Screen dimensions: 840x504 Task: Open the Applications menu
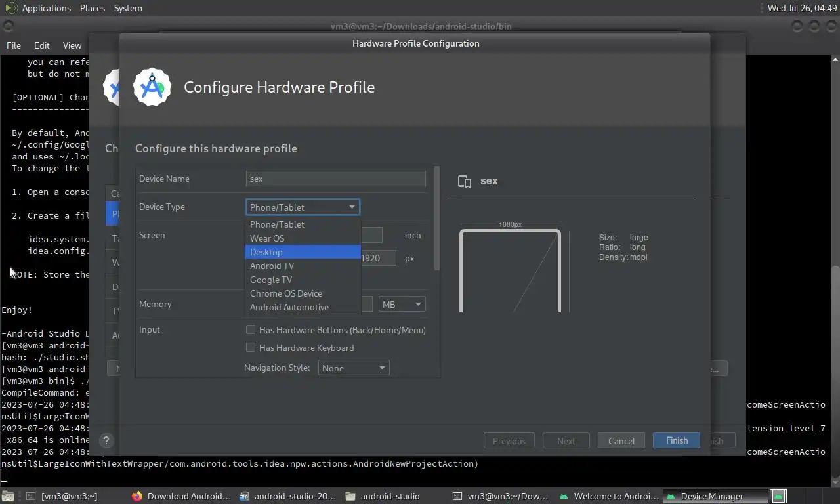pos(46,8)
